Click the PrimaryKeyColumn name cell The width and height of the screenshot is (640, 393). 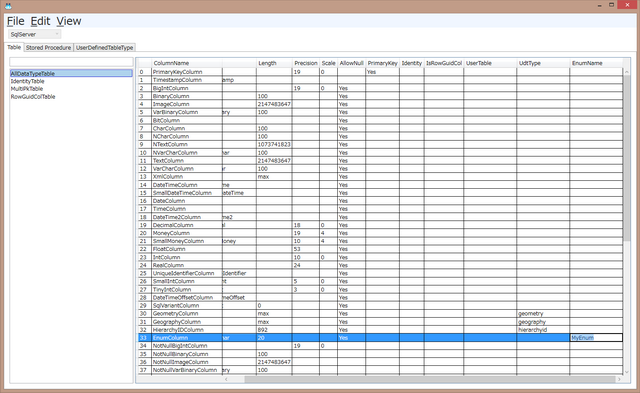187,72
